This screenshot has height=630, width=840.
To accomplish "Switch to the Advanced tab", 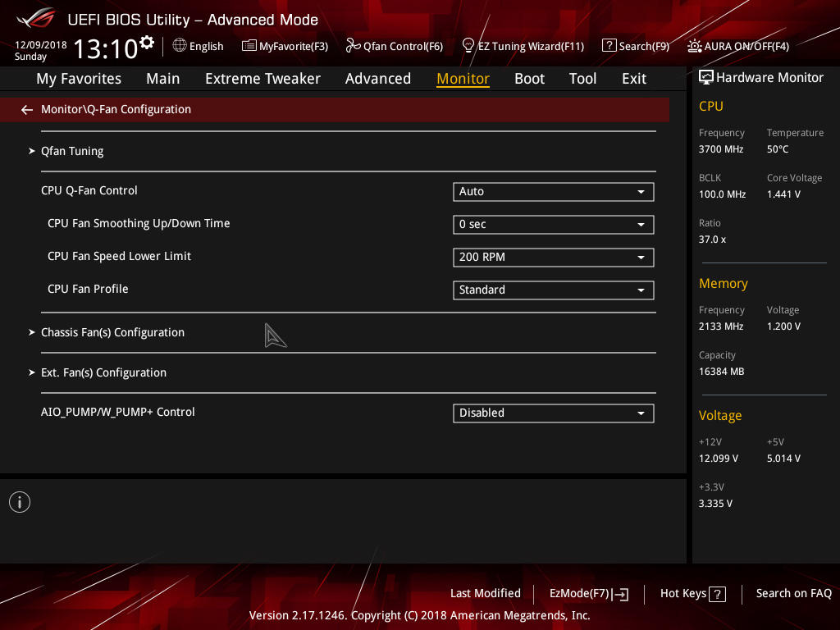I will (378, 79).
